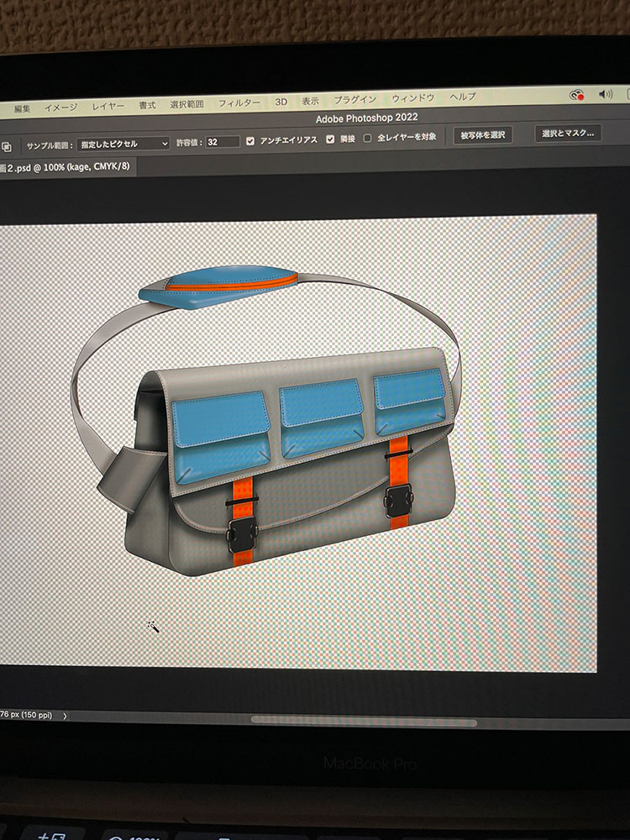Open the ウィンドウ menu
Image resolution: width=630 pixels, height=840 pixels.
click(x=413, y=98)
